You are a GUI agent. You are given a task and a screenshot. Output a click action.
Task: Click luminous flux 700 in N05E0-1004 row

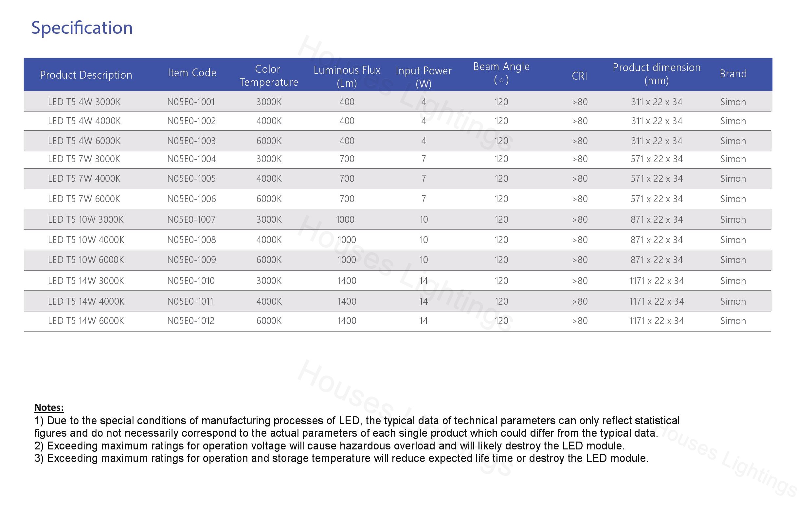tap(347, 159)
